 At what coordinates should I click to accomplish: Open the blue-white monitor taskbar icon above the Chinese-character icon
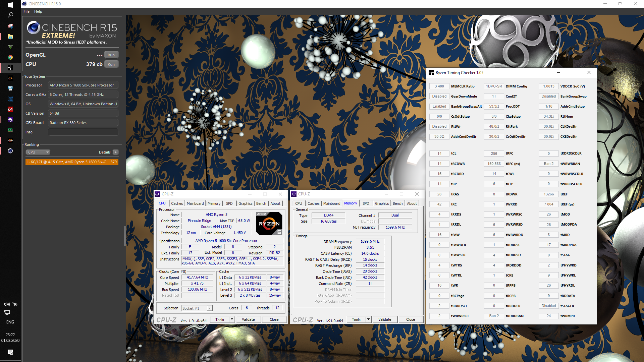coord(10,88)
